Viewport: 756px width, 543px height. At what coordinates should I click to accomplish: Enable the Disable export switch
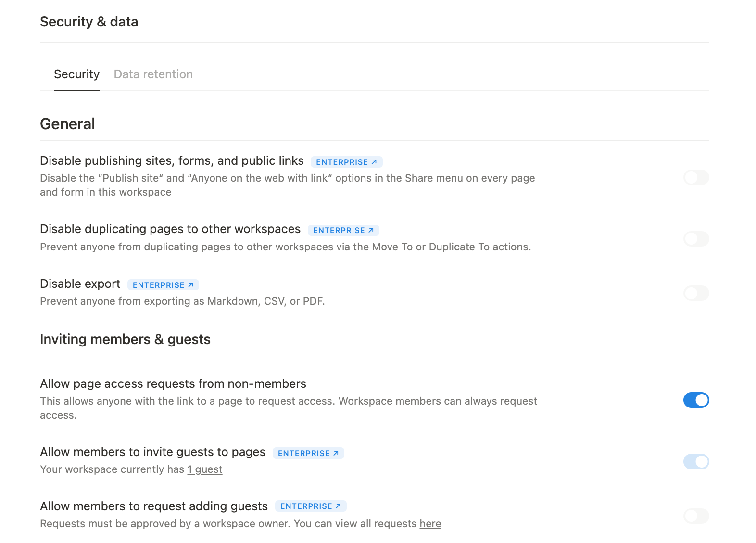pos(696,293)
